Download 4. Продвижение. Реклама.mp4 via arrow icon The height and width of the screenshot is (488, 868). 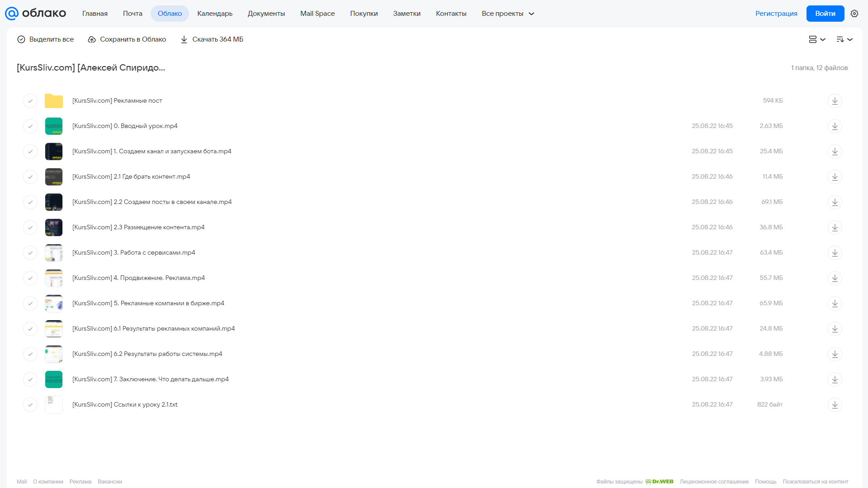835,278
